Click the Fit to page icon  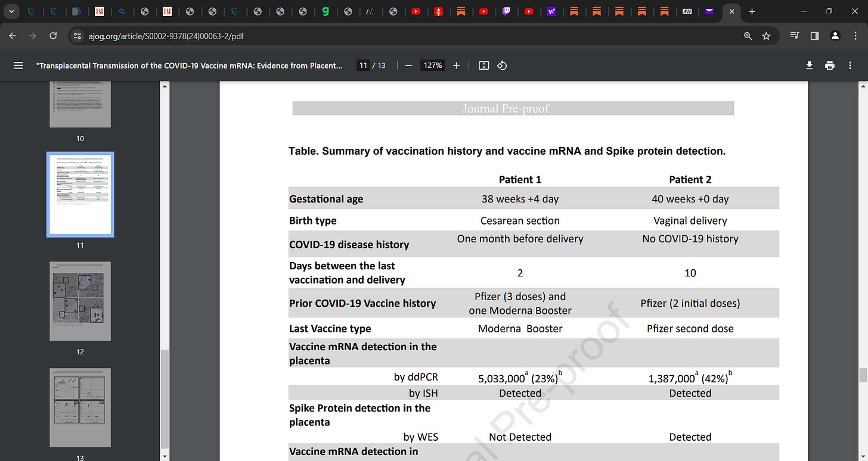tap(483, 66)
